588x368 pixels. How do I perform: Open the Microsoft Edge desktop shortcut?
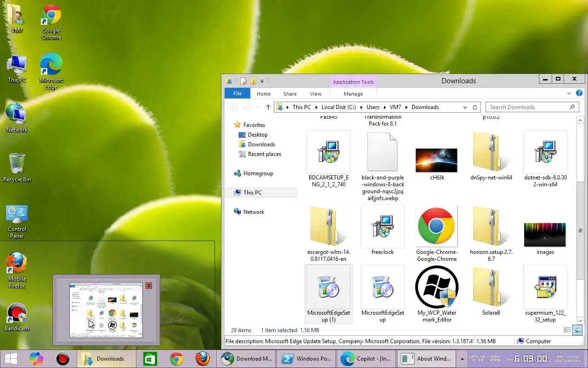[x=51, y=71]
